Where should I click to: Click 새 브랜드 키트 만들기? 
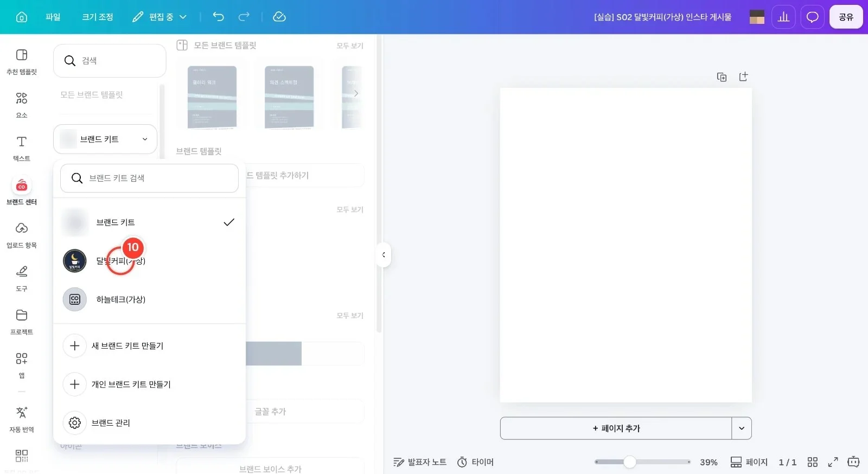pos(149,346)
